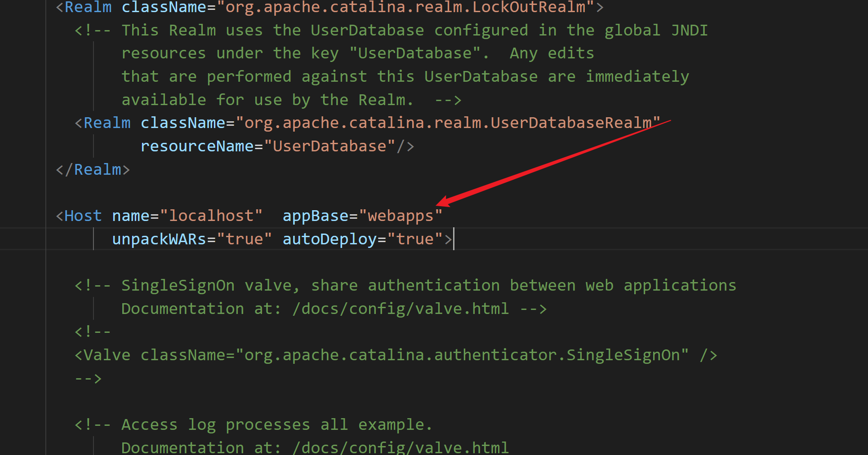The height and width of the screenshot is (455, 868).
Task: Click the 'SingleSignOn valve' comment line
Action: coord(405,285)
